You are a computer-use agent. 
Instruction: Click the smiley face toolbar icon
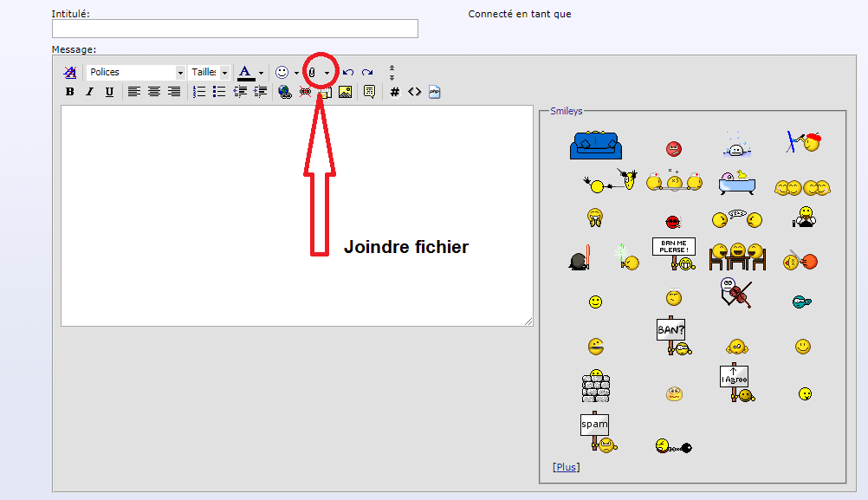(282, 73)
